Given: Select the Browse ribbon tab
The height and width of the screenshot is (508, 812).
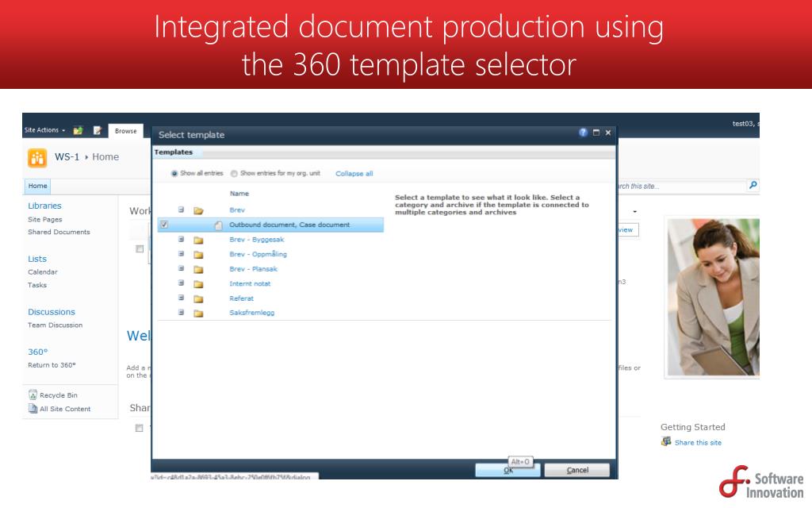Looking at the screenshot, I should [x=126, y=131].
